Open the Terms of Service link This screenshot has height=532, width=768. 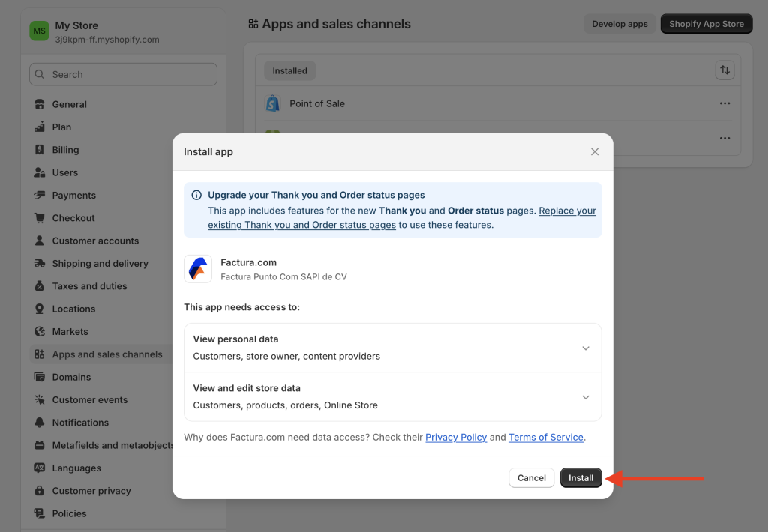[546, 437]
